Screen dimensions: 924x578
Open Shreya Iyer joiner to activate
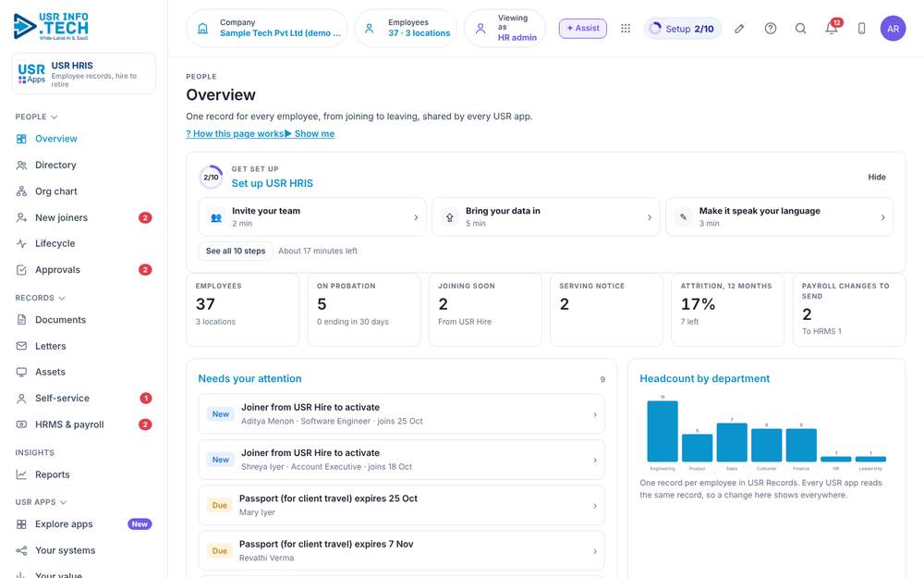(x=401, y=460)
